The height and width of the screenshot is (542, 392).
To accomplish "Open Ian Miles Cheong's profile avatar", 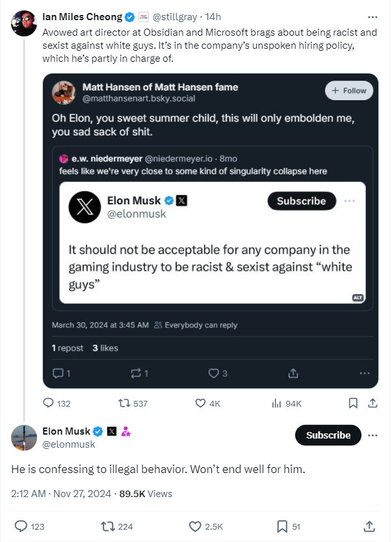I will [24, 23].
